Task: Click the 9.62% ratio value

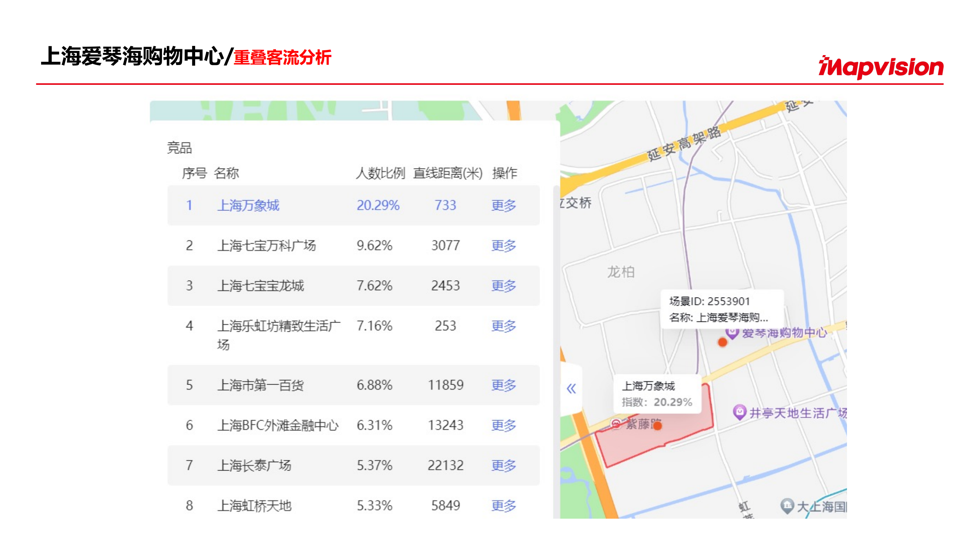Action: (374, 246)
